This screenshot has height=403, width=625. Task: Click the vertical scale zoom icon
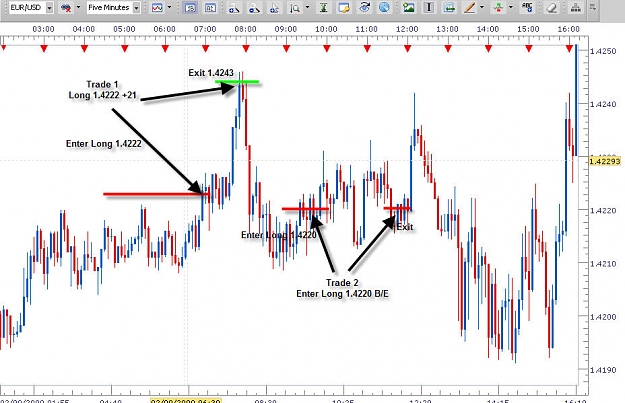point(295,7)
